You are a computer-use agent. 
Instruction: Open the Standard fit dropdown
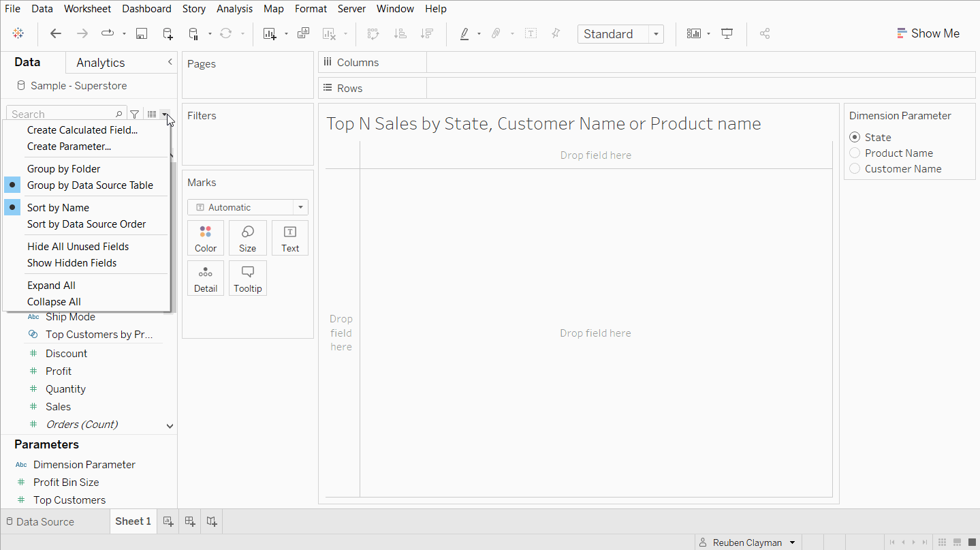click(655, 34)
